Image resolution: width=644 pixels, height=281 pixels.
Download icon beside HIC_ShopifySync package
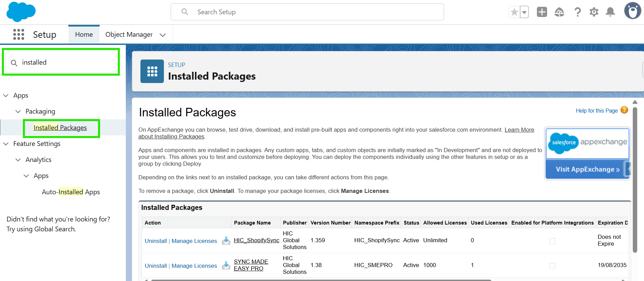tap(226, 241)
